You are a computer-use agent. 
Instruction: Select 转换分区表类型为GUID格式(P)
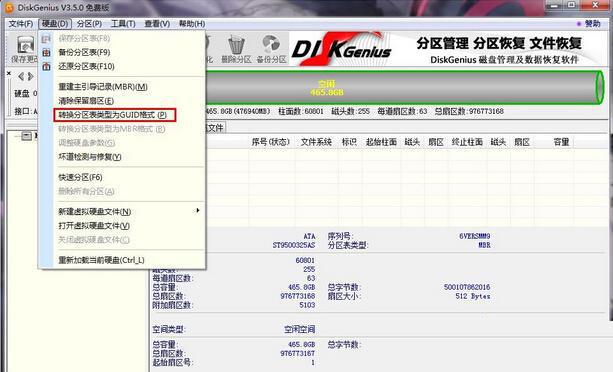tap(115, 115)
